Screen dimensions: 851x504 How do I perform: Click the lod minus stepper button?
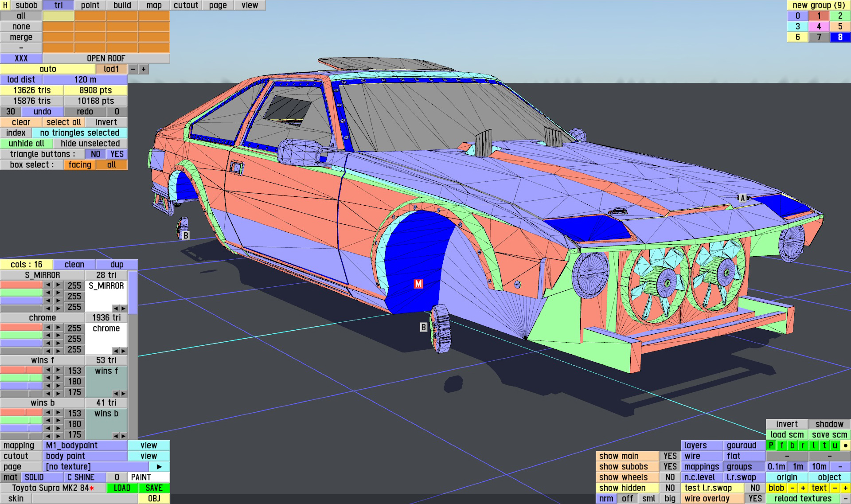coord(133,69)
